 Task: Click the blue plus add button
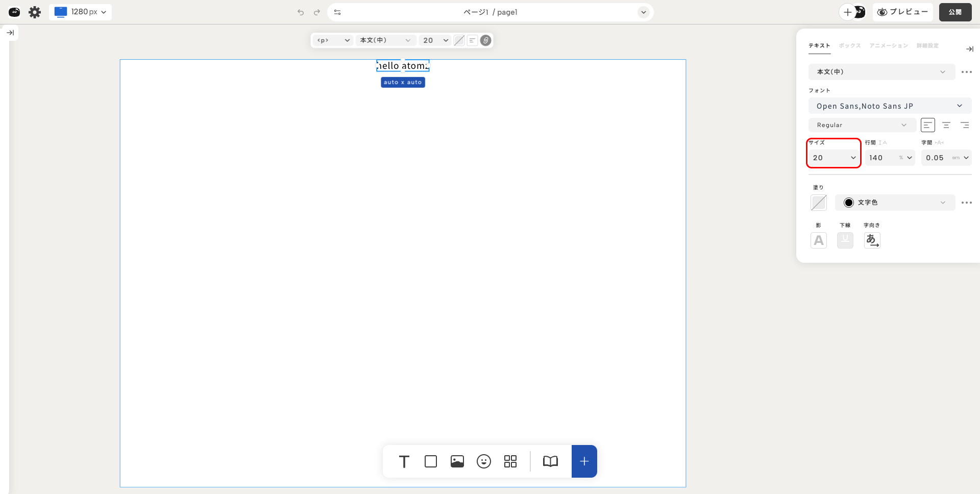[584, 461]
